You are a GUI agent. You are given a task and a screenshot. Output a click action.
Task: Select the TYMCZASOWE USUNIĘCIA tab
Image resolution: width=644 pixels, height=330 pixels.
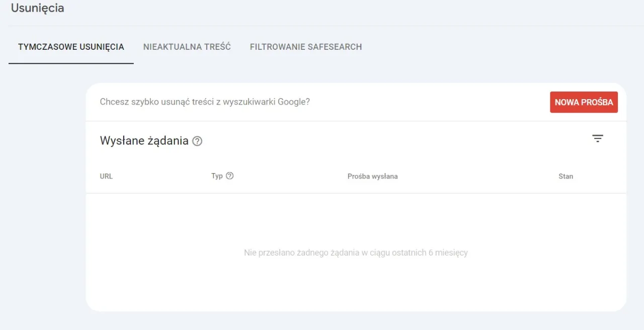[71, 47]
